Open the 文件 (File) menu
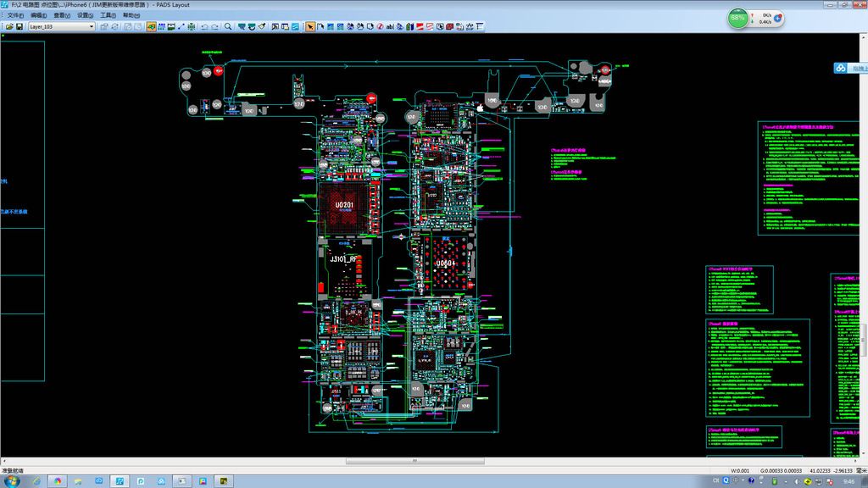The image size is (868, 488). click(15, 15)
